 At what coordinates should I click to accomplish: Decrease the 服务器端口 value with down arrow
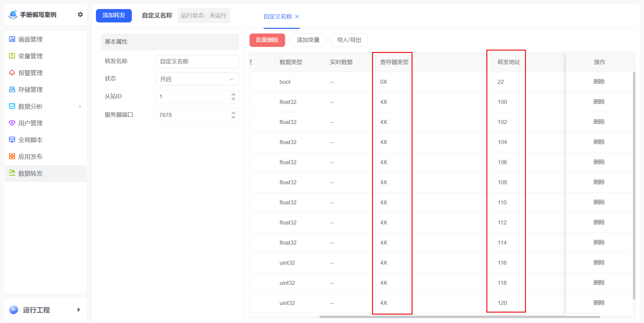[x=233, y=118]
